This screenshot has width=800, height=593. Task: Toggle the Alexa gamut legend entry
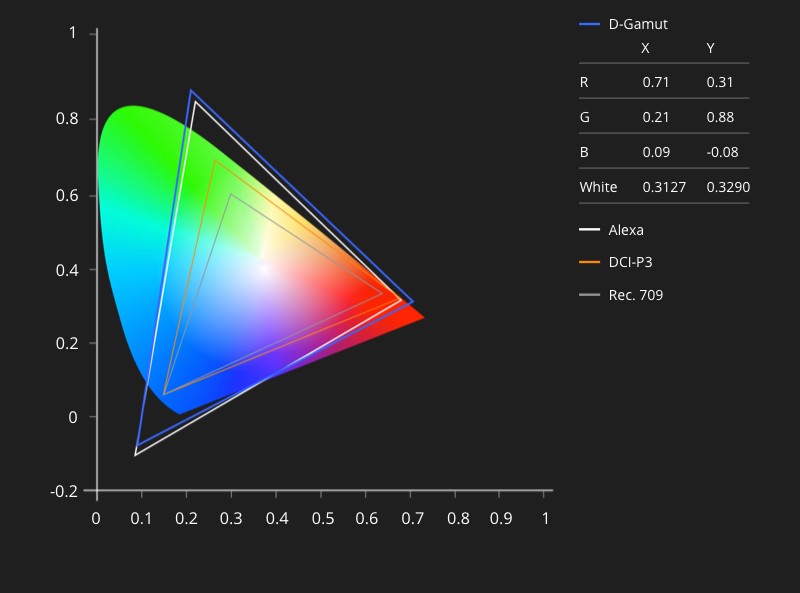click(x=626, y=230)
